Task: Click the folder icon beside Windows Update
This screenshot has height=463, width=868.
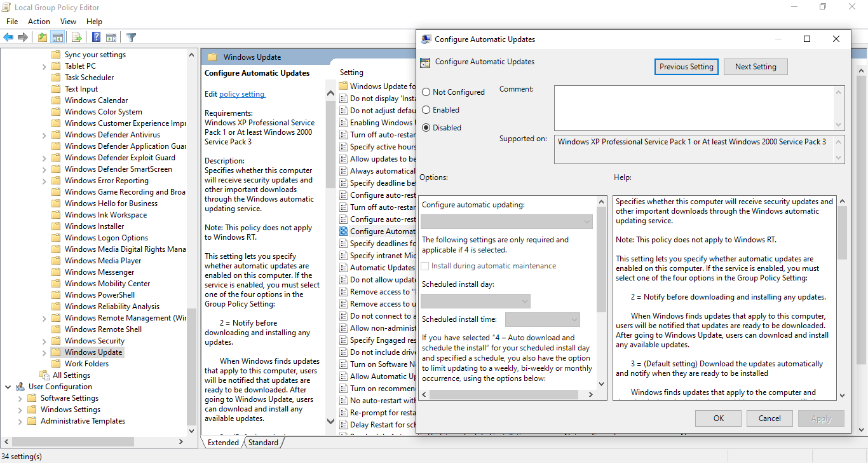Action: pyautogui.click(x=56, y=352)
